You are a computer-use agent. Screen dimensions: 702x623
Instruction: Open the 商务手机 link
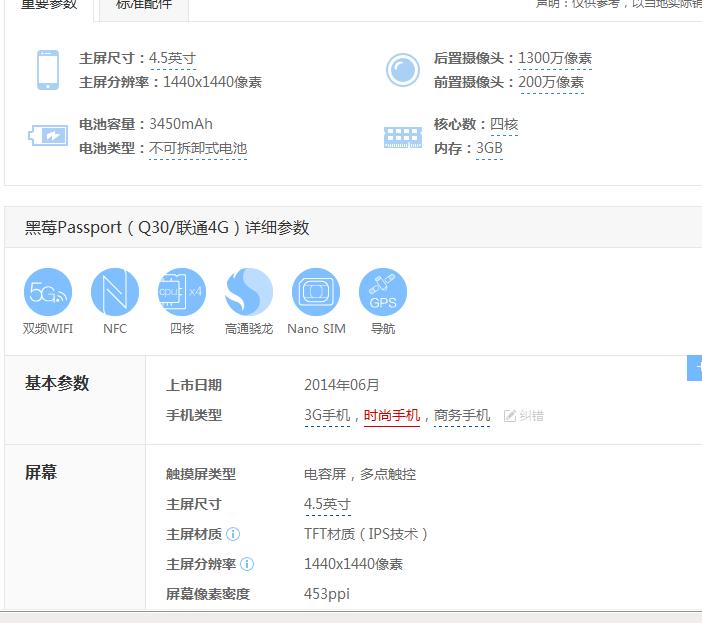click(462, 415)
